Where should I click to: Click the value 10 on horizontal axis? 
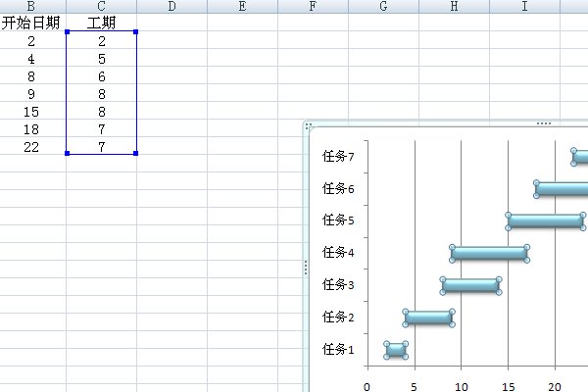pyautogui.click(x=461, y=386)
